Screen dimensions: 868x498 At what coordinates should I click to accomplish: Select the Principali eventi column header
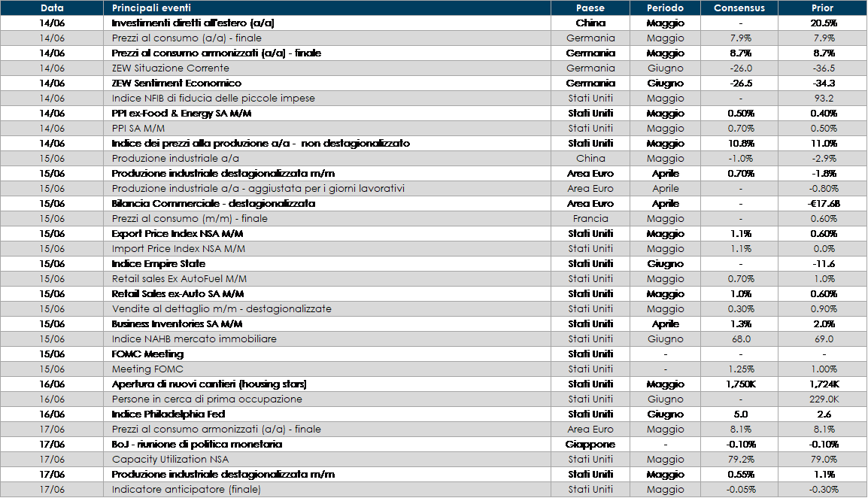(x=151, y=8)
